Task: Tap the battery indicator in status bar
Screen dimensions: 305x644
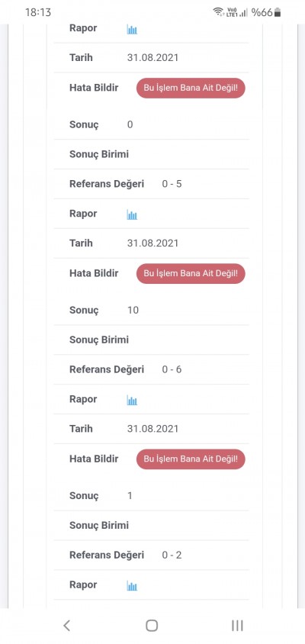Action: click(x=278, y=12)
